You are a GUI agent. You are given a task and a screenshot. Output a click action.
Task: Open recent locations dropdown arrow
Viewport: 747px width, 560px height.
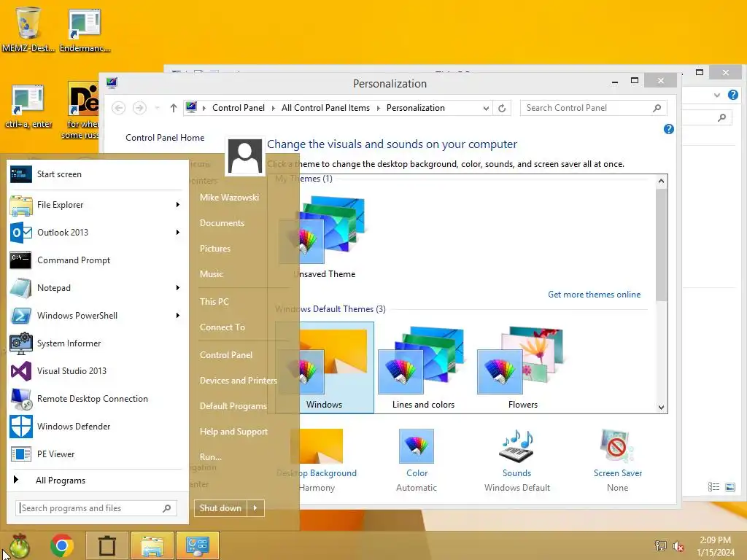coord(157,108)
